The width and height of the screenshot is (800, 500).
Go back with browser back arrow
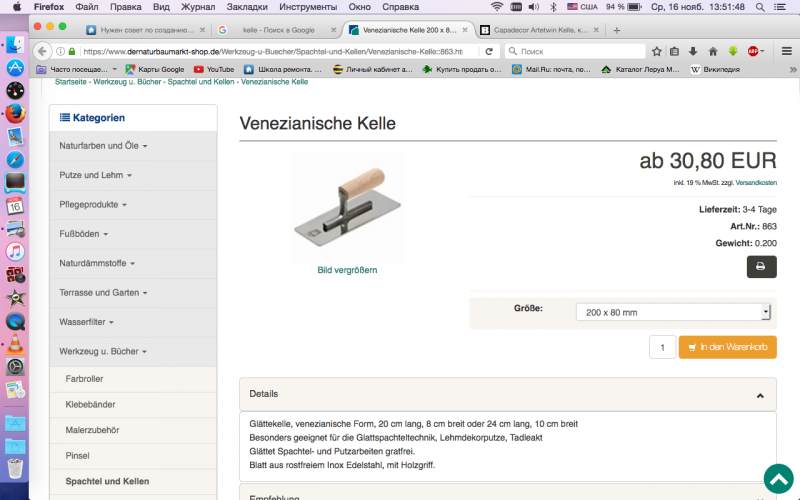click(x=42, y=51)
